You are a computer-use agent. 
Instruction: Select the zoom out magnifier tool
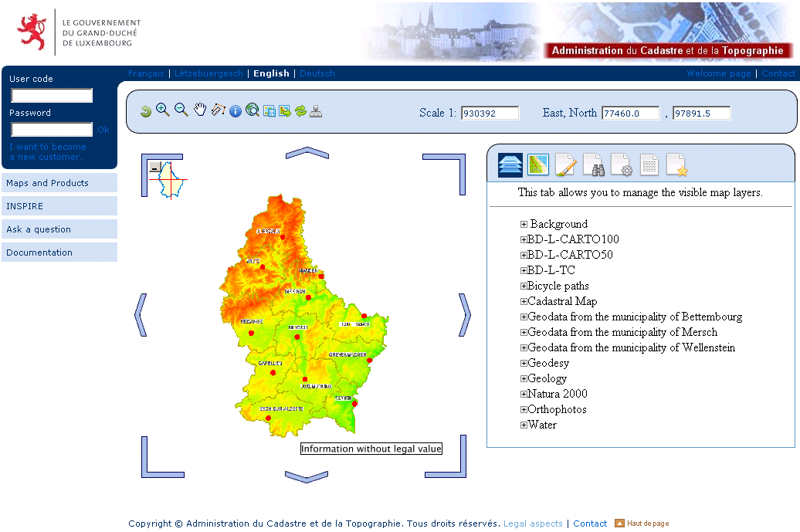181,110
